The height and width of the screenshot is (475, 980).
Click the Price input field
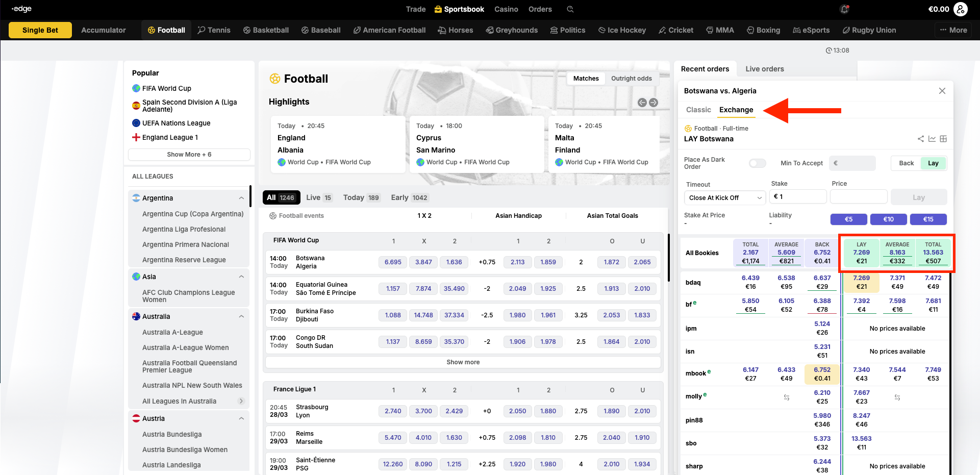click(858, 197)
